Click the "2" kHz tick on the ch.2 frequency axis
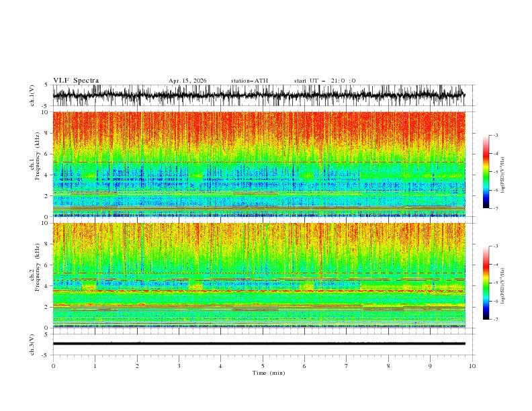The width and height of the screenshot is (532, 411). (46, 307)
